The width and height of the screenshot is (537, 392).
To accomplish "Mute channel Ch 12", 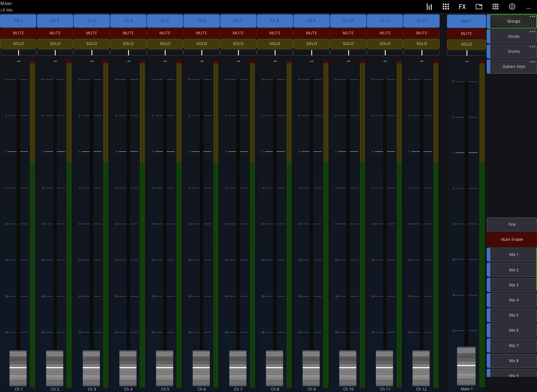I will click(421, 33).
